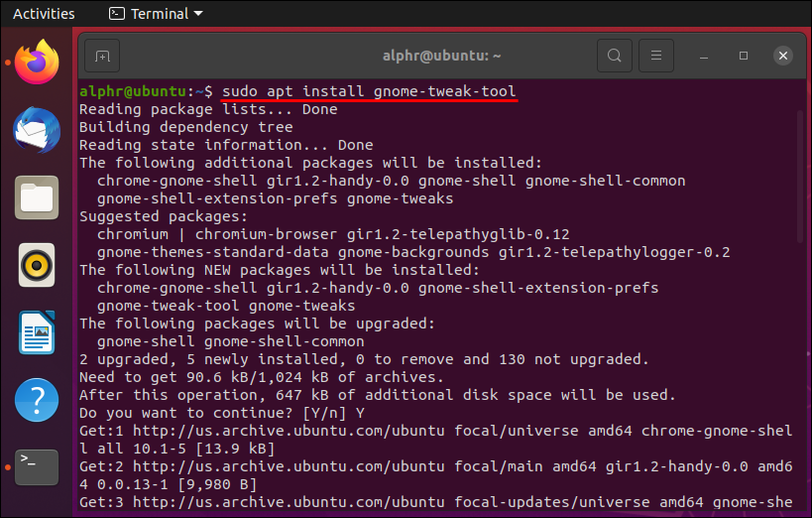Screen dimensions: 812x518
Task: Open the Activities overview
Action: 44,14
